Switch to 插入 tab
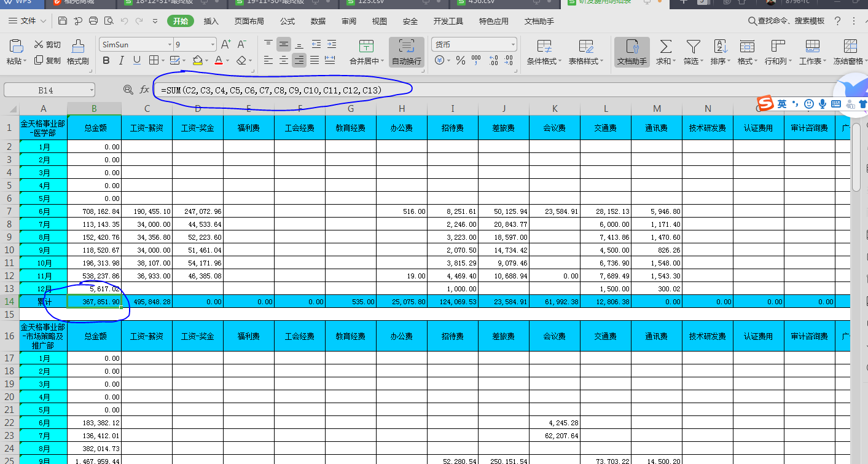Viewport: 868px width, 464px height. [x=211, y=22]
